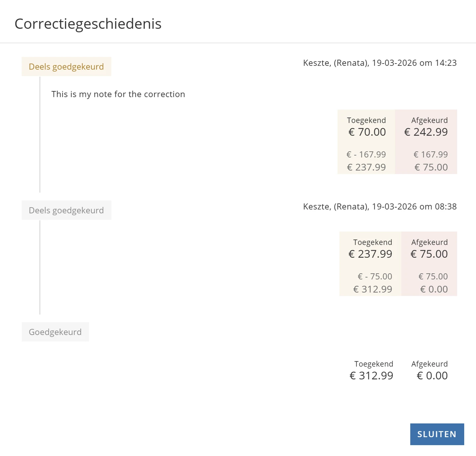Screen dimensions: 476x456
Task: Click the Correctiegeschiedenis dialog title
Action: tap(88, 24)
